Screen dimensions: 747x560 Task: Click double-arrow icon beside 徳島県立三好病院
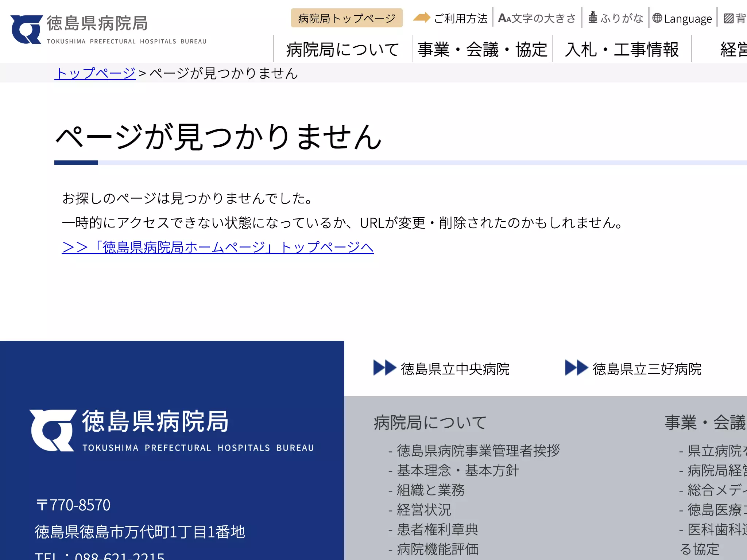point(577,367)
